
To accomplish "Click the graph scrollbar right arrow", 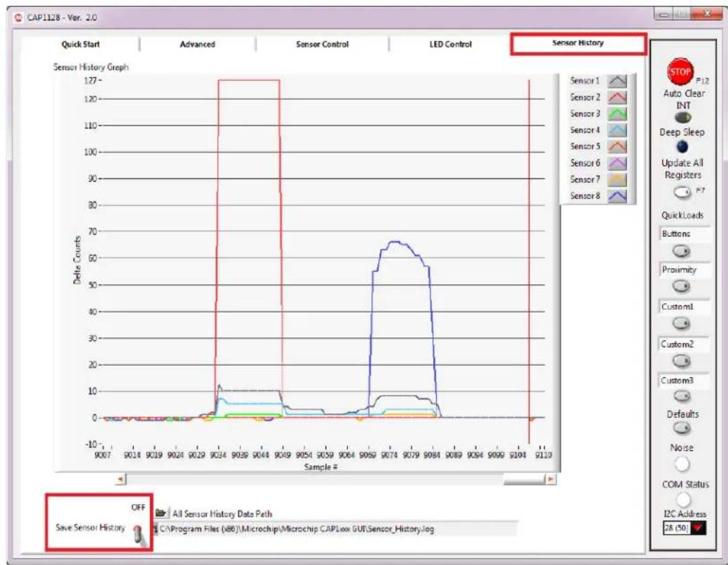I will pyautogui.click(x=551, y=479).
